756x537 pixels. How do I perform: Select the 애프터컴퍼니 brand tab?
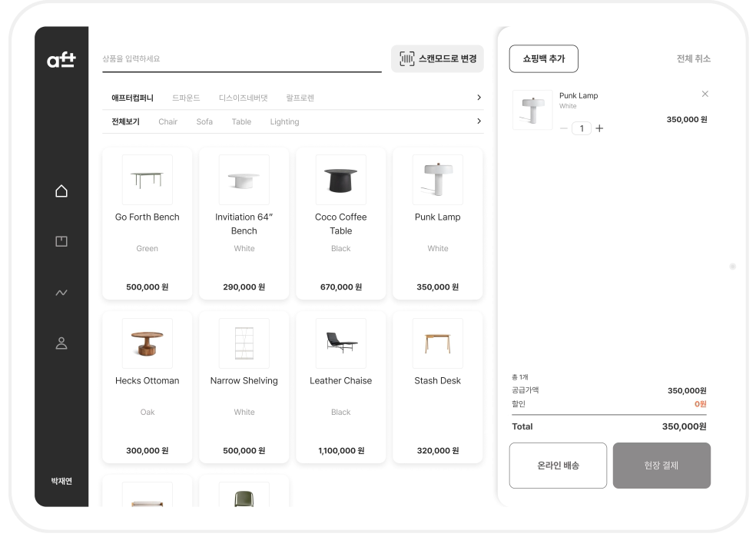[133, 98]
